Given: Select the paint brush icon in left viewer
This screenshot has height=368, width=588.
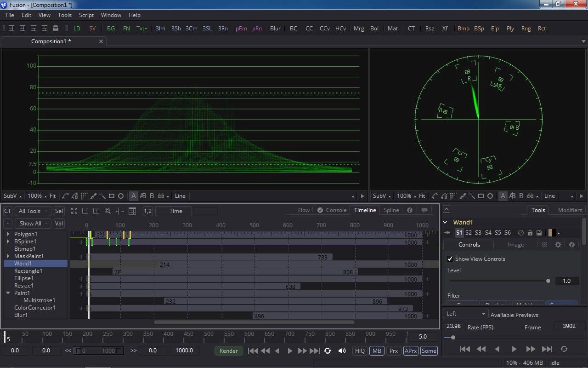Looking at the screenshot, I should pos(93,196).
